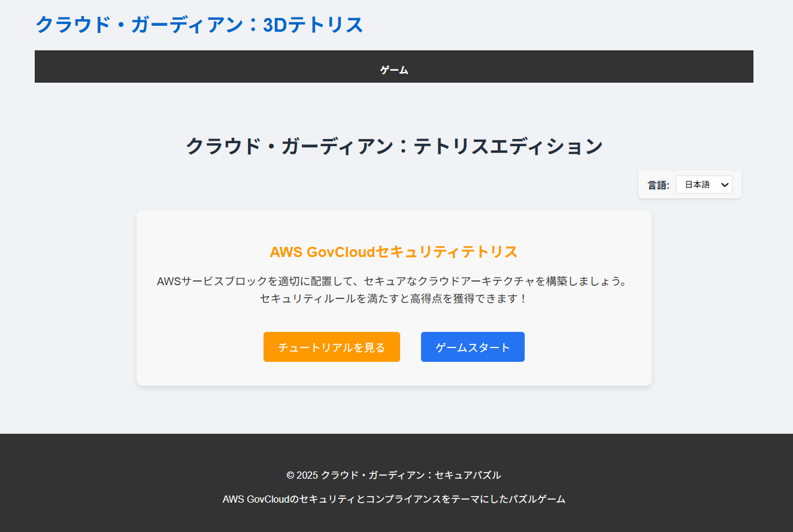This screenshot has width=793, height=532.
Task: Click the © 2025 クラウド・ガーディアン footer copyright
Action: [394, 475]
